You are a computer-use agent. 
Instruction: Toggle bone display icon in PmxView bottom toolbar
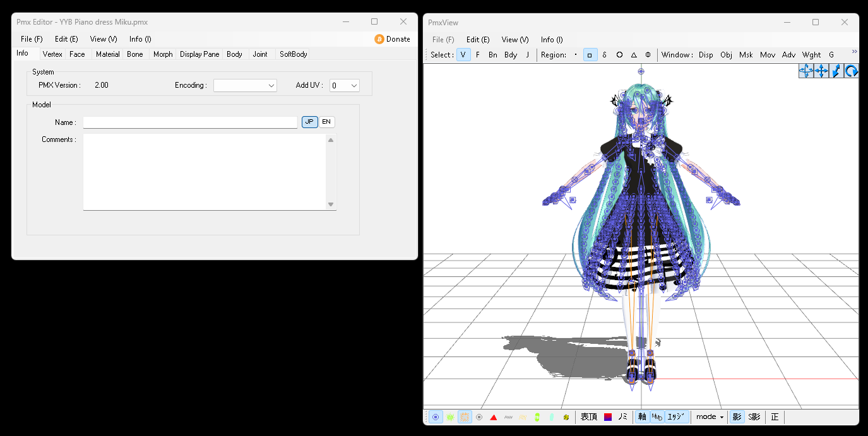pyautogui.click(x=436, y=417)
